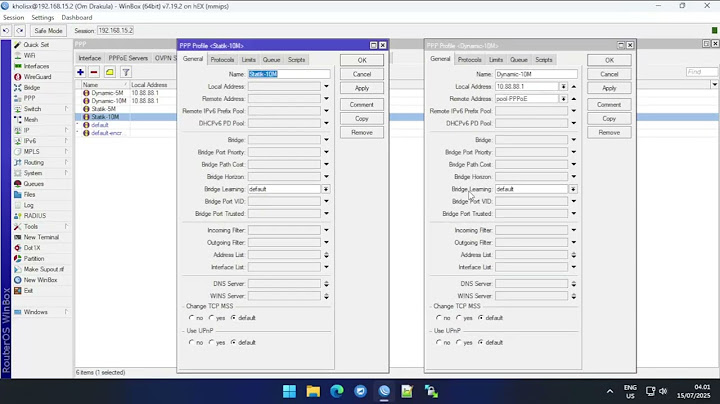
Task: Click Copy in Statik-10M dialog
Action: [x=362, y=118]
